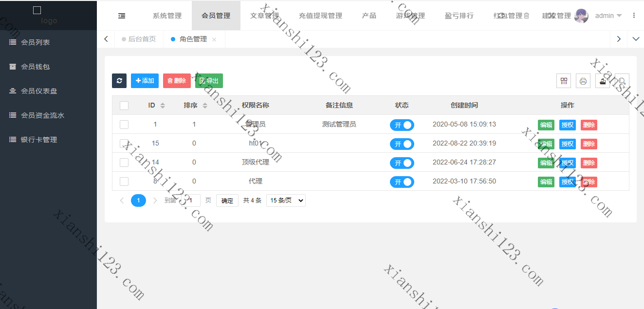Screen dimensions: 644x309
Task: Click the 确定 page jump button
Action: pyautogui.click(x=227, y=200)
